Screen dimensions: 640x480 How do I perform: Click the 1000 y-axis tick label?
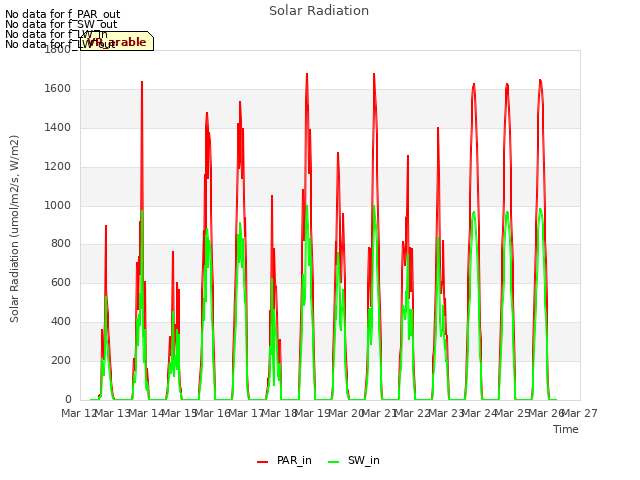coord(58,205)
